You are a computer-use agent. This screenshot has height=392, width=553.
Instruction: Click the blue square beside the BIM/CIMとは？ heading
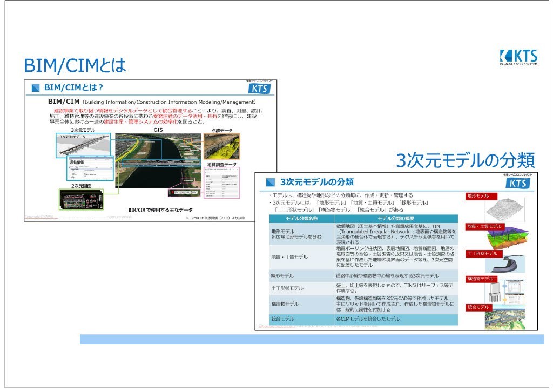[36, 87]
